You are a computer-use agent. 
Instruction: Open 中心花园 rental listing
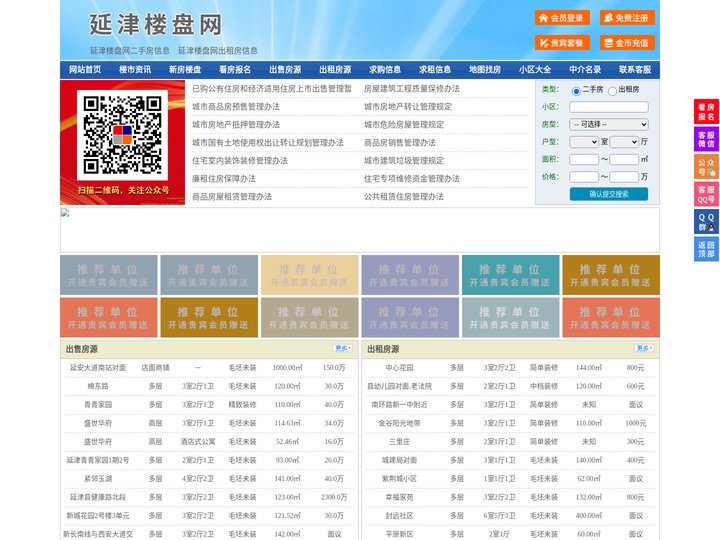click(x=399, y=368)
